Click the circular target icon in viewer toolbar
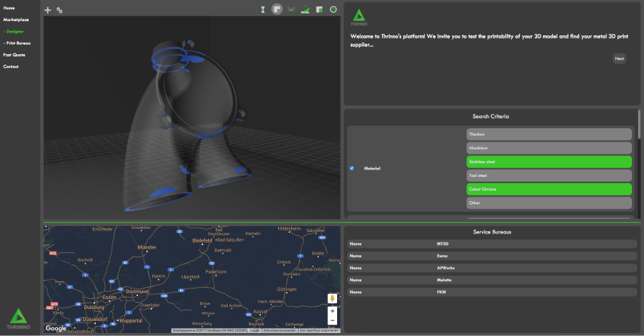This screenshot has height=336, width=644. point(333,10)
